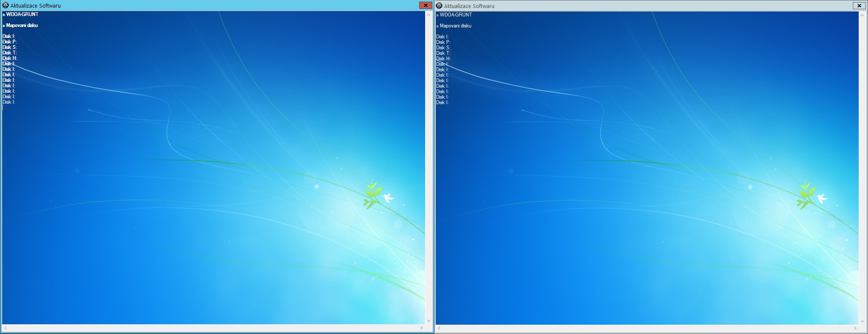868x334 pixels.
Task: Click the vertical scroll down arrow in the right window
Action: [x=862, y=321]
